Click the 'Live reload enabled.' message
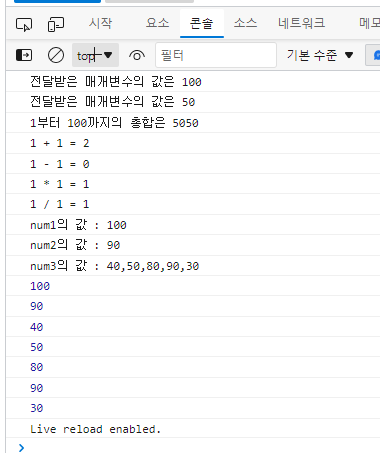 95,429
